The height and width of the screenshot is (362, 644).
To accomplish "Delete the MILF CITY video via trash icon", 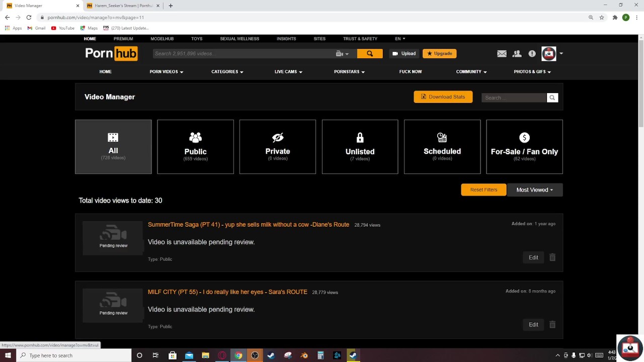I will [552, 325].
